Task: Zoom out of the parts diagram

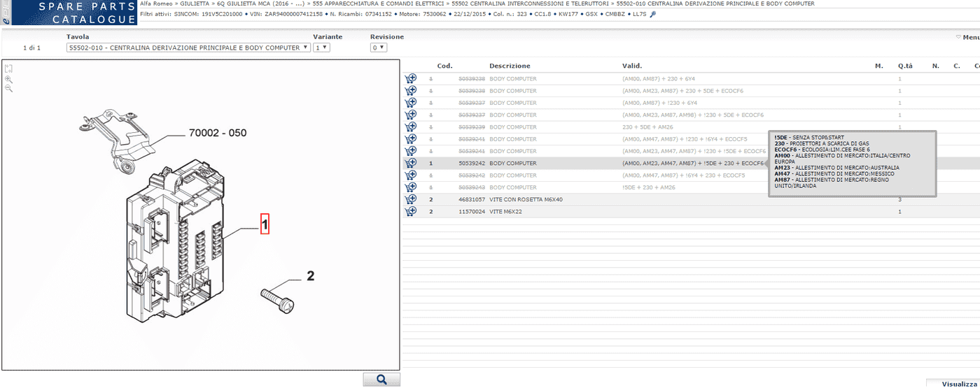Action: pyautogui.click(x=8, y=89)
